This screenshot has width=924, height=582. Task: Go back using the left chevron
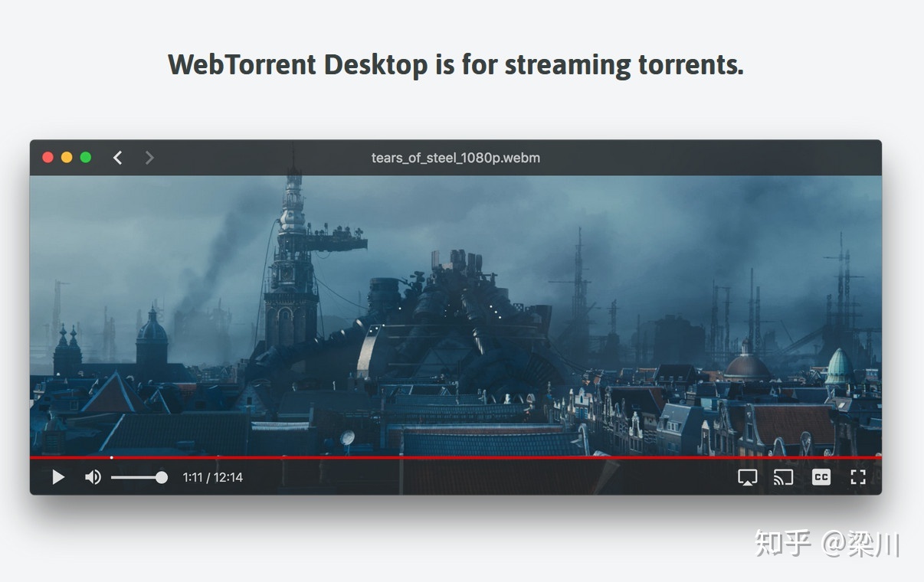117,158
